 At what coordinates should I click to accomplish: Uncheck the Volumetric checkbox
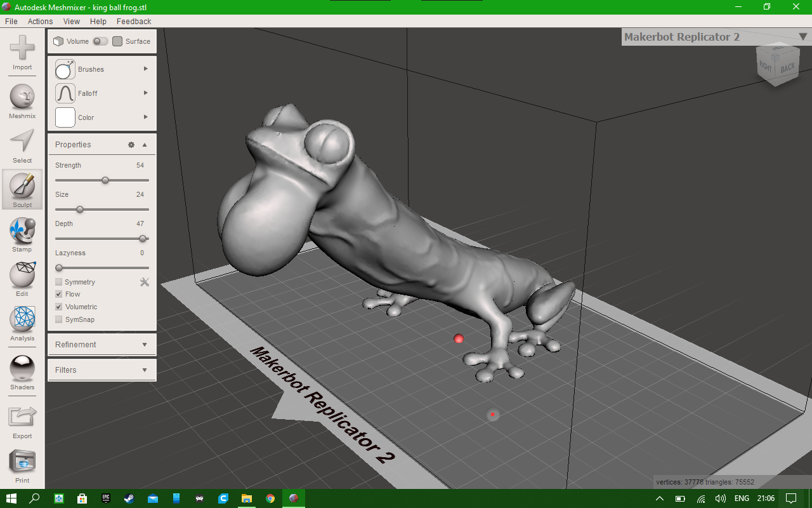(x=59, y=307)
